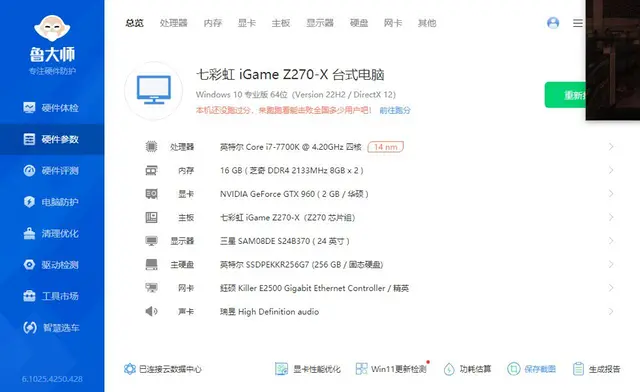640x392 pixels.
Task: Click 英特尔 SSDPEKKR256G7 disk text
Action: coord(301,265)
